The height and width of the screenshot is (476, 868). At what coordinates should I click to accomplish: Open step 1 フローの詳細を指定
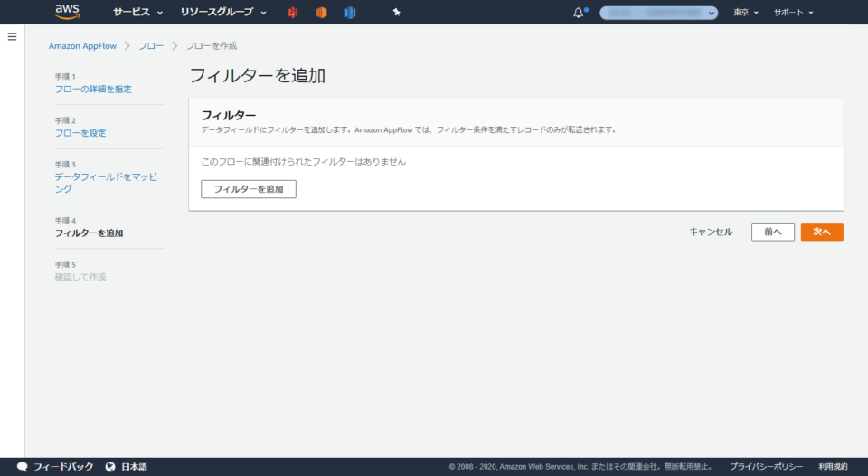93,90
